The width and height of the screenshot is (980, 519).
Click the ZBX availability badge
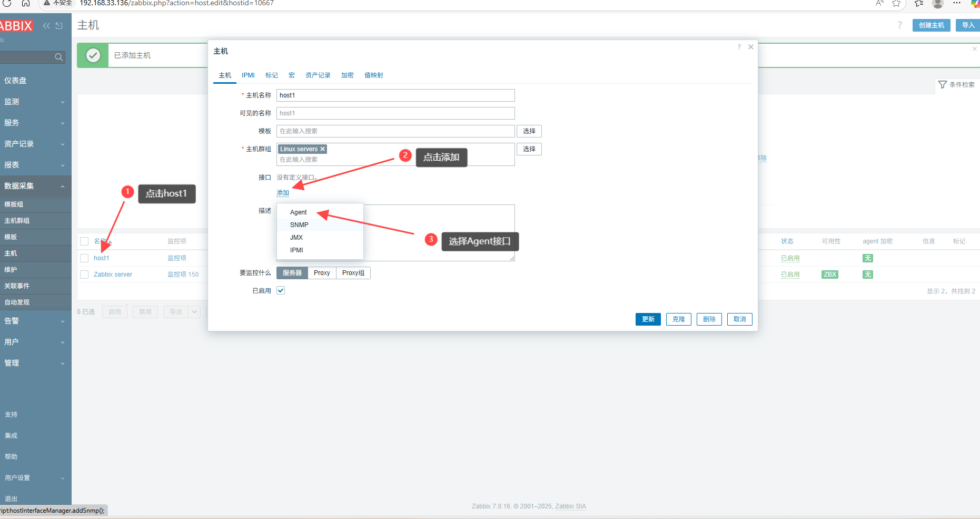[x=830, y=275]
